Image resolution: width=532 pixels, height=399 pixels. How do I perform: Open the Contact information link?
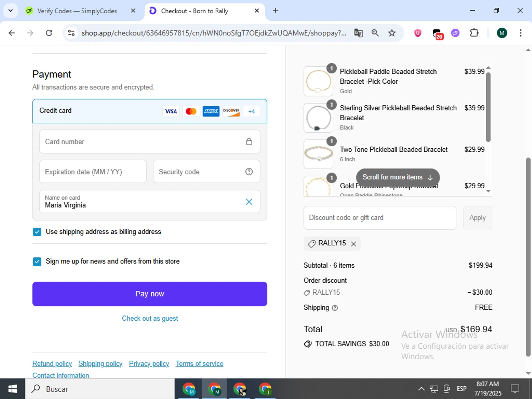coord(61,375)
